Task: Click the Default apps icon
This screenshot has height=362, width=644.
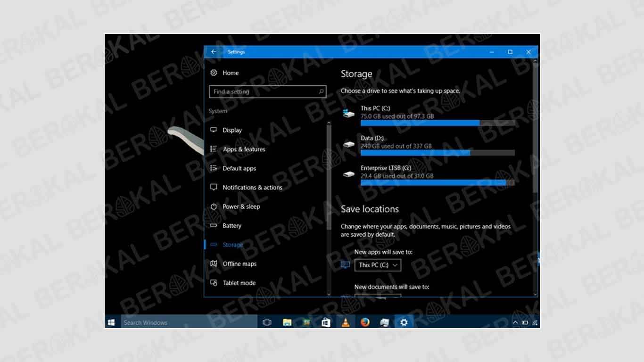Action: point(214,168)
